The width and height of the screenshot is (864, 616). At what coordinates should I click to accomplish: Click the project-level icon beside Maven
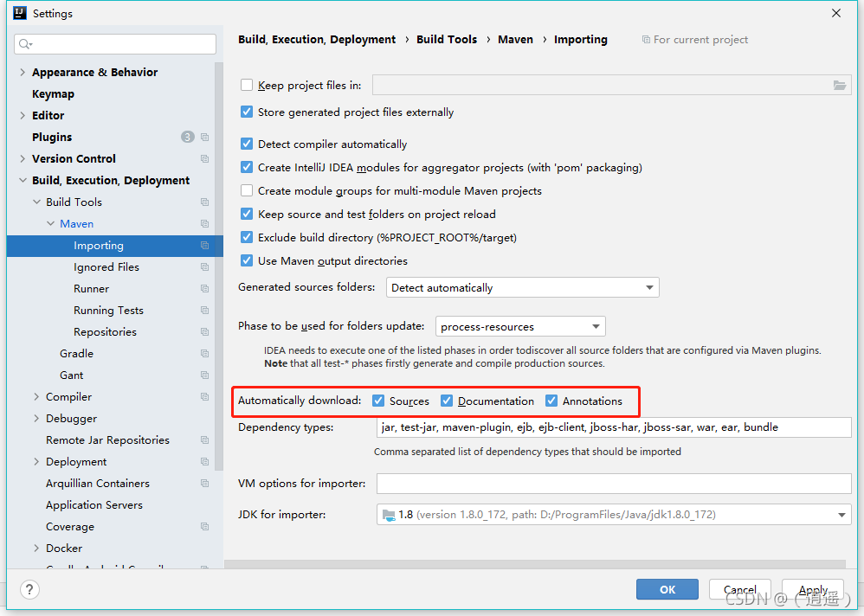tap(205, 223)
